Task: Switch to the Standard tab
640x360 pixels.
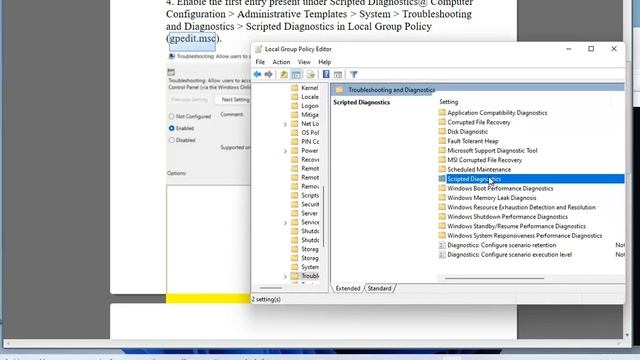Action: tap(379, 288)
